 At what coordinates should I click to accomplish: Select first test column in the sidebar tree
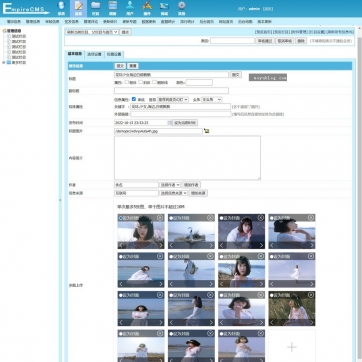19,36
